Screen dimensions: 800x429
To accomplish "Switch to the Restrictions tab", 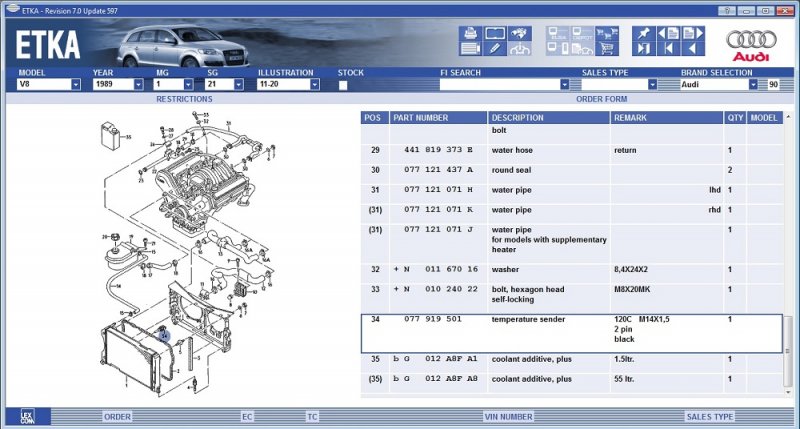I will 184,99.
